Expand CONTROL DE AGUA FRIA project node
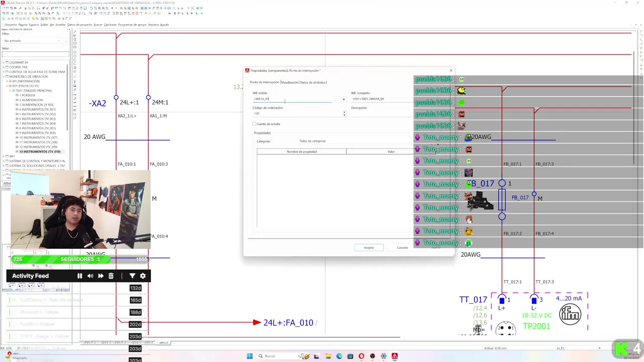644x362 pixels. coord(4,72)
